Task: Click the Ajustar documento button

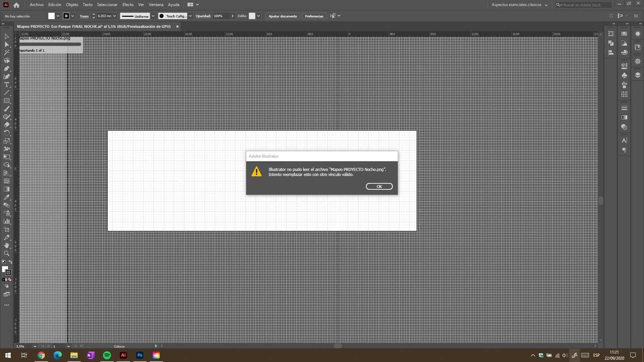Action: tap(282, 16)
